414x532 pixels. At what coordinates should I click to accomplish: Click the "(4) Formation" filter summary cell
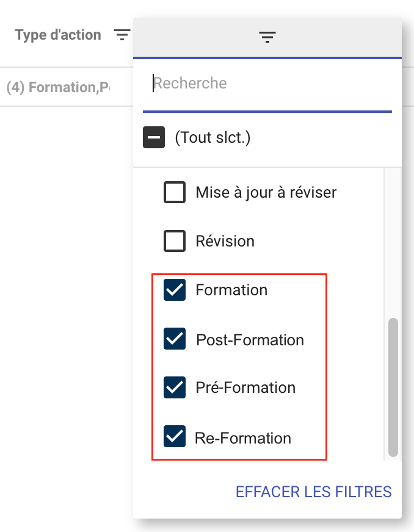tap(58, 87)
